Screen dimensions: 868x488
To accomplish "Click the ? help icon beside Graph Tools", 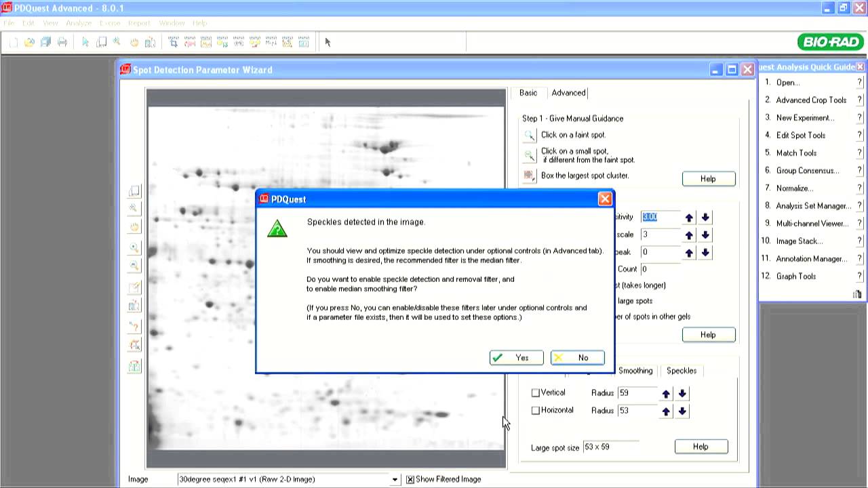I will 859,277.
